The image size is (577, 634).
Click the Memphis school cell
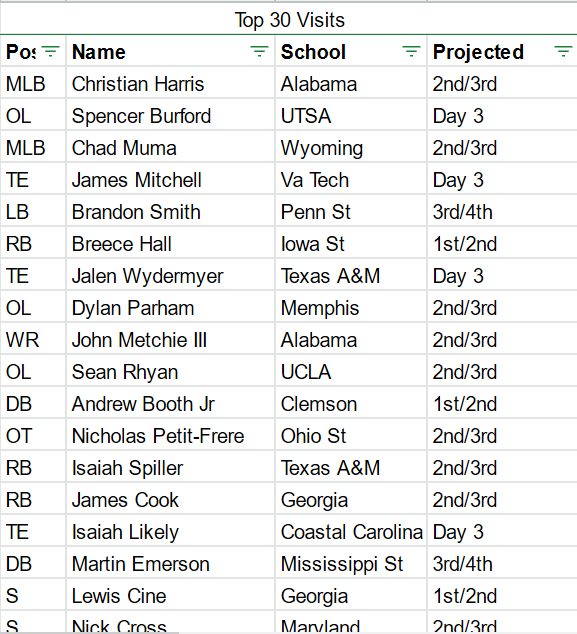point(351,308)
